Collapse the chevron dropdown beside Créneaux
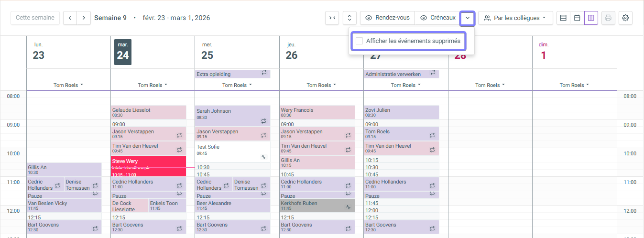 [x=468, y=18]
